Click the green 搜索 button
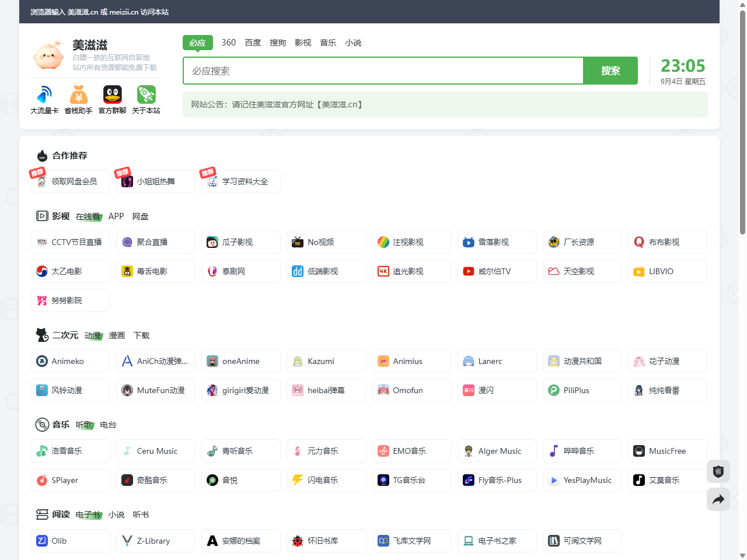 point(610,71)
